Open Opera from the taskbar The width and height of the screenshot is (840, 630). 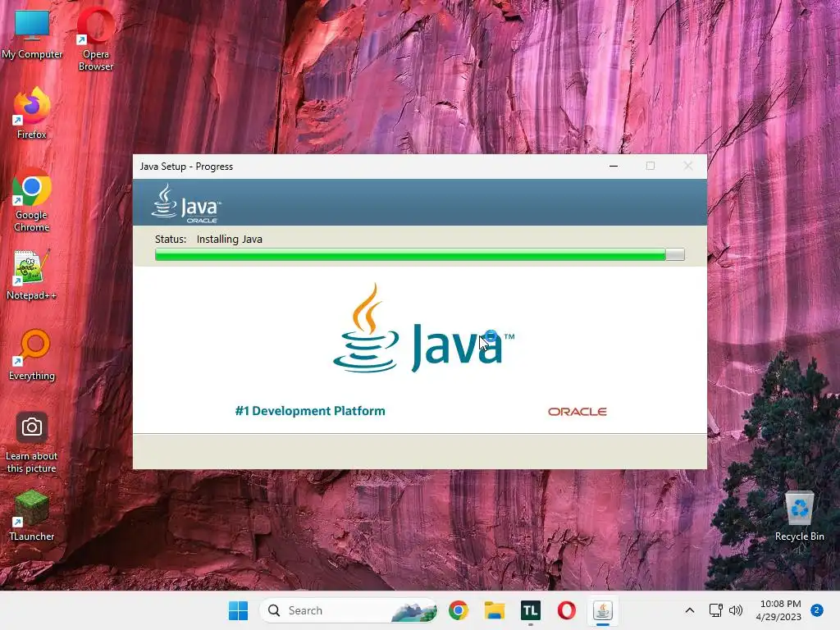(x=566, y=610)
